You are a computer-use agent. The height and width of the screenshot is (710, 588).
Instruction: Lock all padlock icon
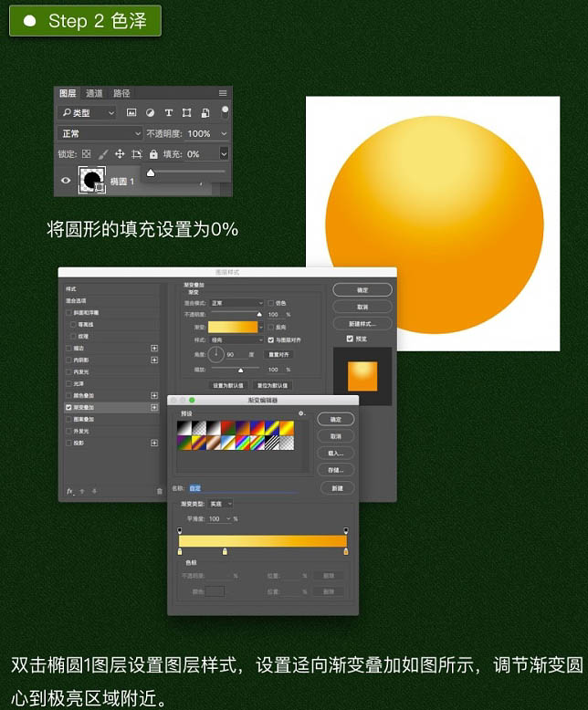pyautogui.click(x=153, y=154)
